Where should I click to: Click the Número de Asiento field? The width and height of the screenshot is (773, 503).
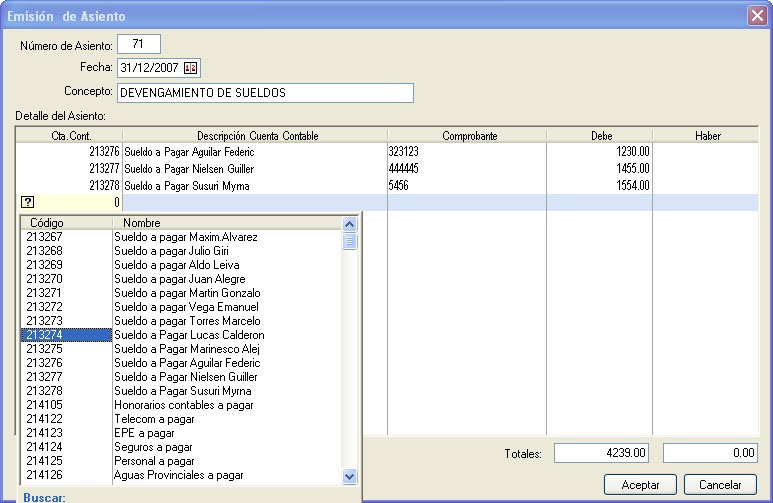(139, 44)
